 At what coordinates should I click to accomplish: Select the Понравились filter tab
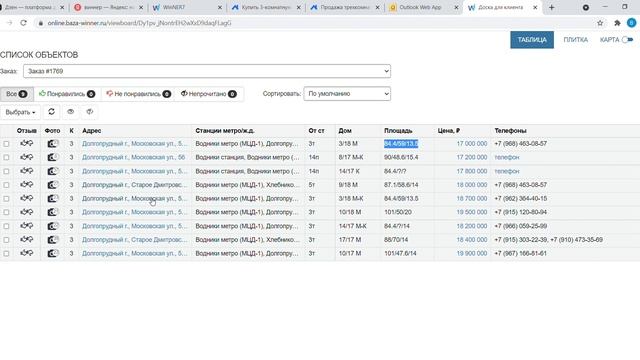tap(67, 94)
